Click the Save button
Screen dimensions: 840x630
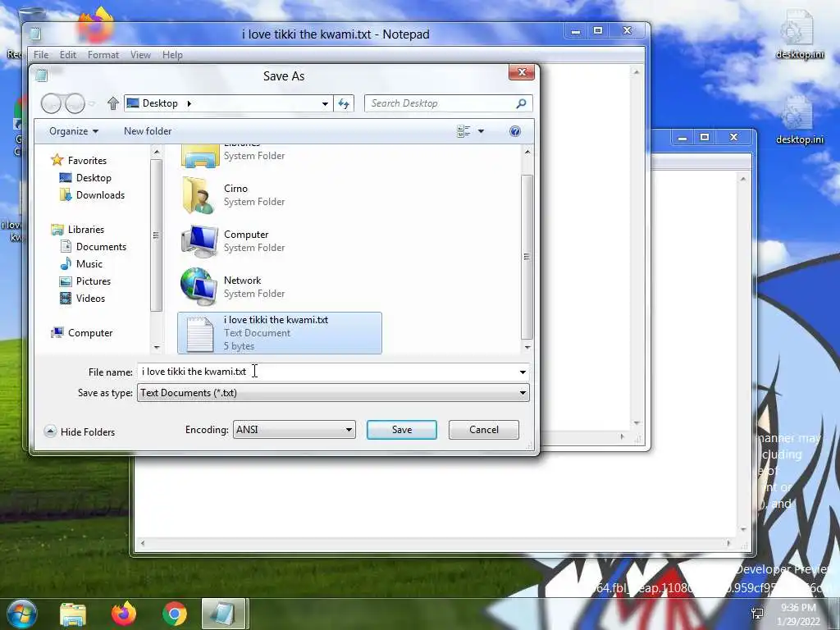[402, 430]
